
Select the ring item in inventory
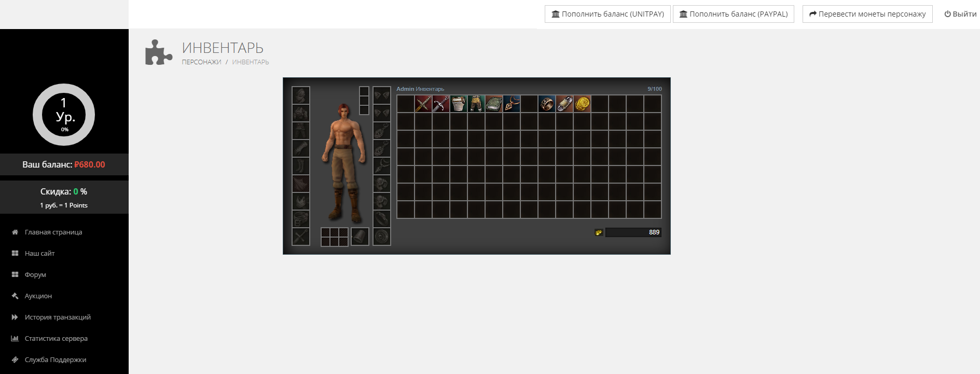coord(547,104)
